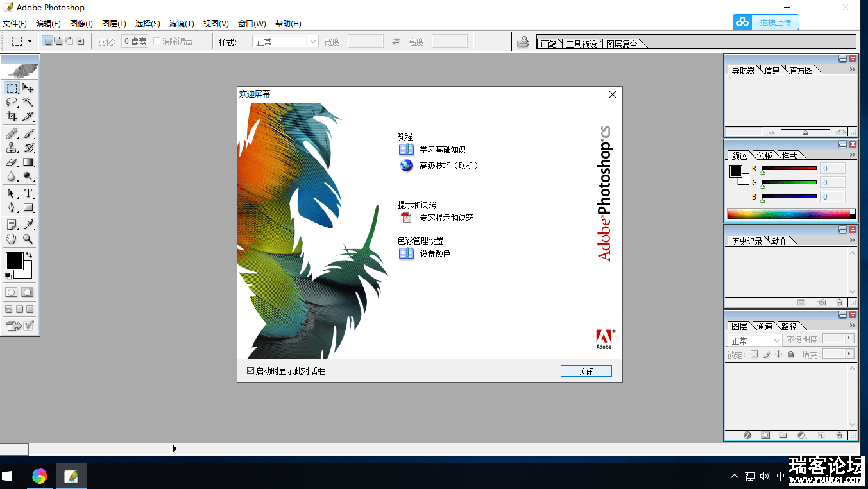Select the Clone Stamp tool

[x=12, y=148]
